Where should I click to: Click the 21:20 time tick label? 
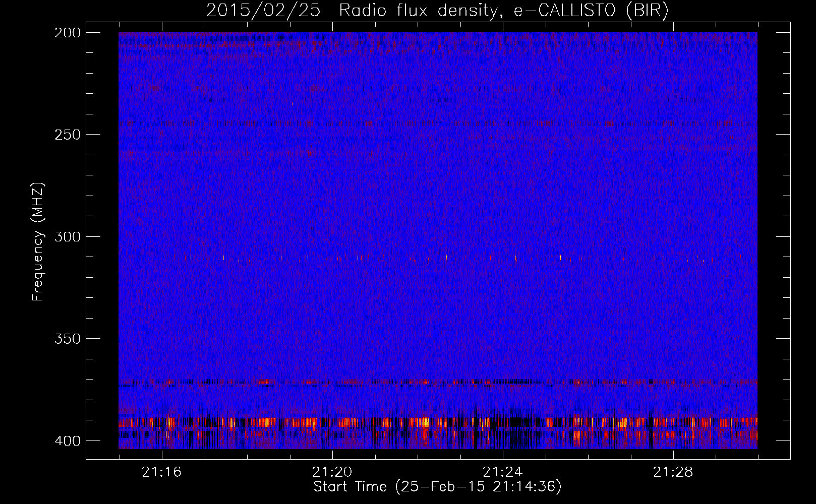click(332, 472)
